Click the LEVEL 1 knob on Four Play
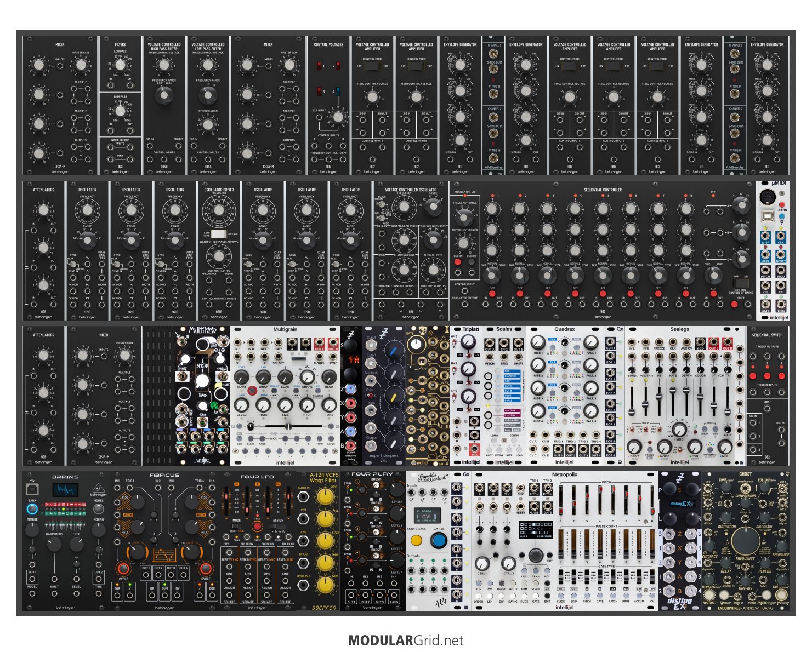Image resolution: width=812 pixels, height=652 pixels. tap(396, 491)
